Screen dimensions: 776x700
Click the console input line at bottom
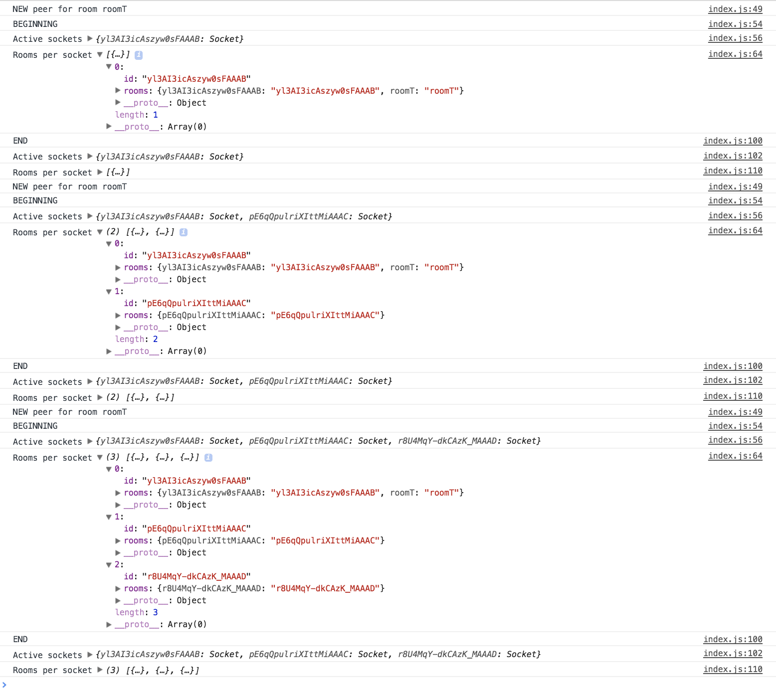pos(199,685)
